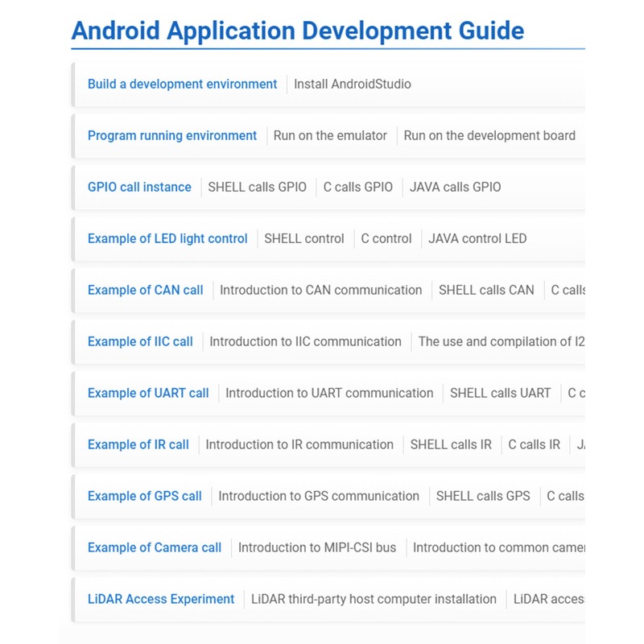This screenshot has width=644, height=644.
Task: Open 'Example of UART call' link
Action: [148, 393]
